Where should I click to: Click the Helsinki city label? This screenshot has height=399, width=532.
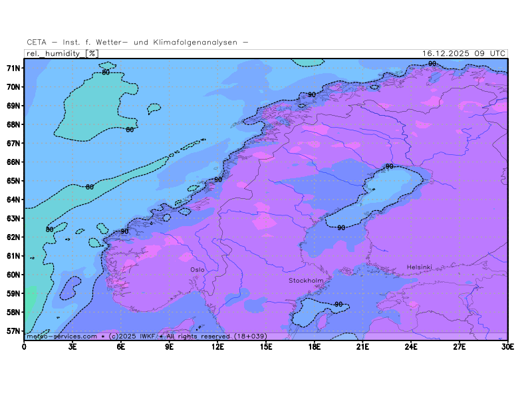(x=419, y=267)
